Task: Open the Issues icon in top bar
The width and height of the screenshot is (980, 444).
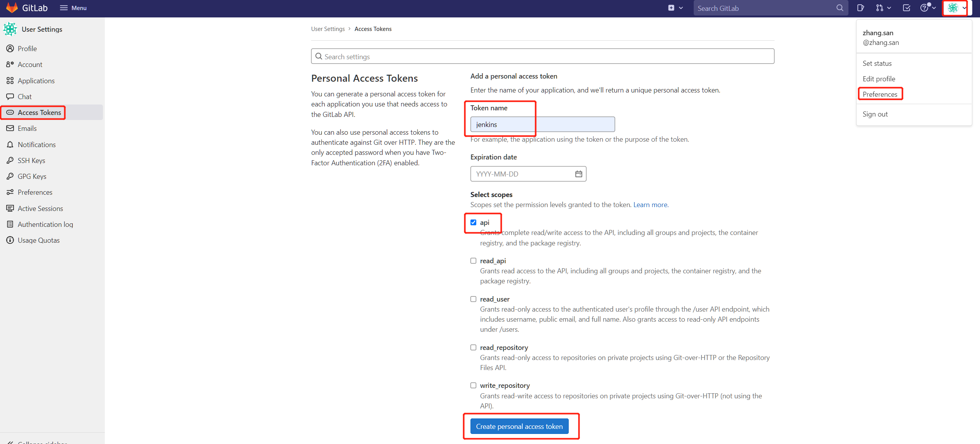Action: [860, 8]
